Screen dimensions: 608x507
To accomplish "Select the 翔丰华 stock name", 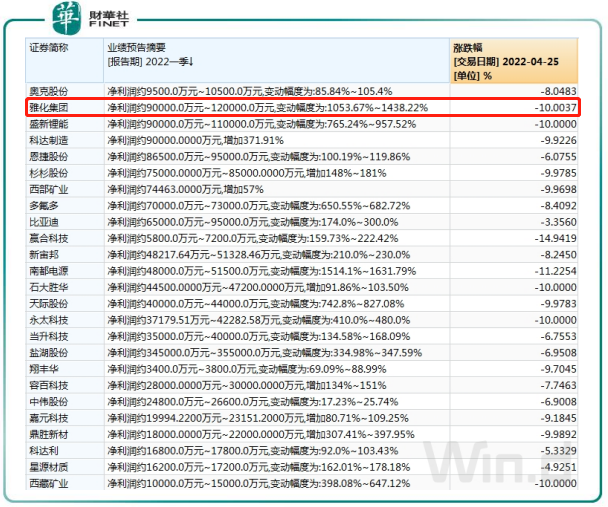I will click(x=44, y=369).
